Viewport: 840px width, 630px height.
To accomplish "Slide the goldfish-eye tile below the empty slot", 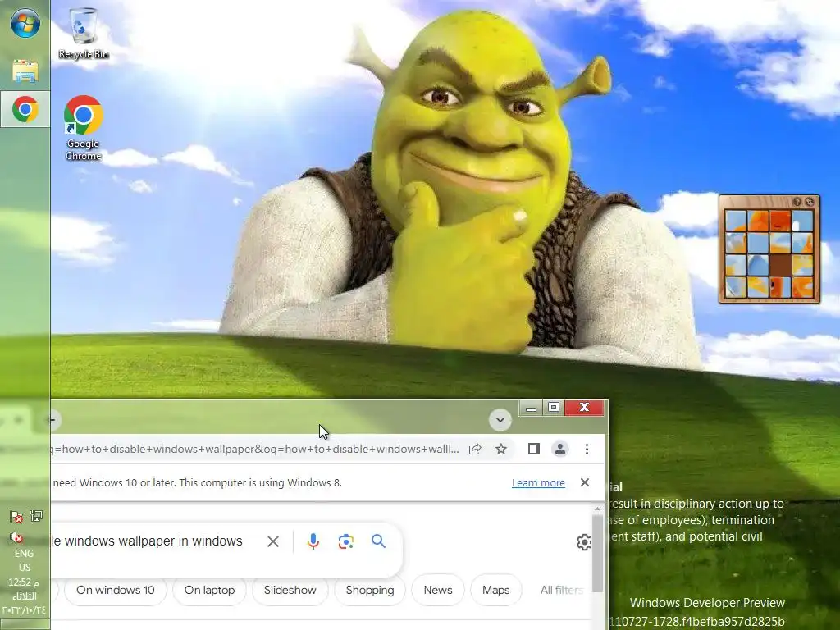I will click(x=780, y=286).
